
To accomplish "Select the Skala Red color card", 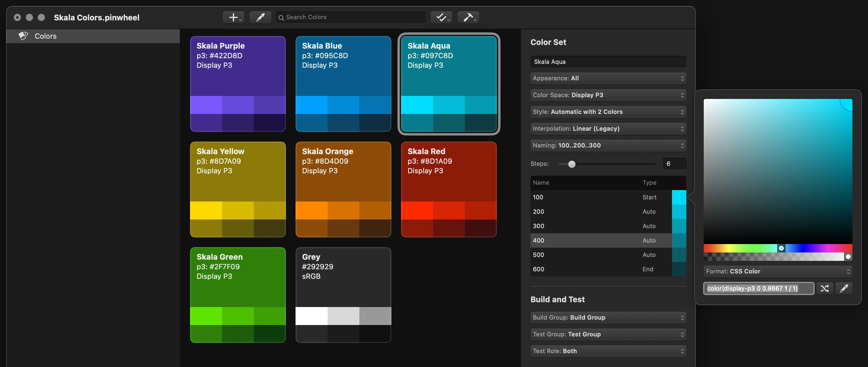I will (x=449, y=189).
